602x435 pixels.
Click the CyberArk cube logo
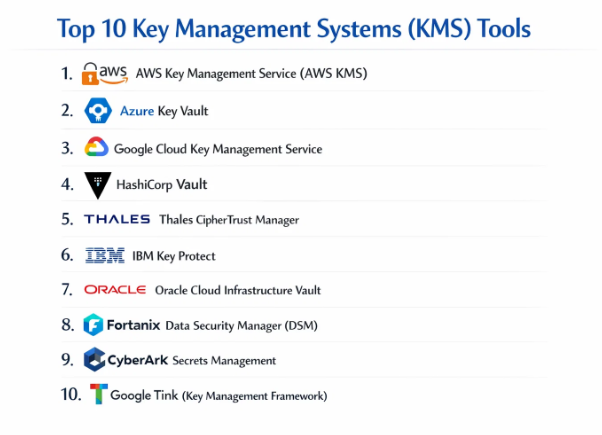tap(95, 360)
